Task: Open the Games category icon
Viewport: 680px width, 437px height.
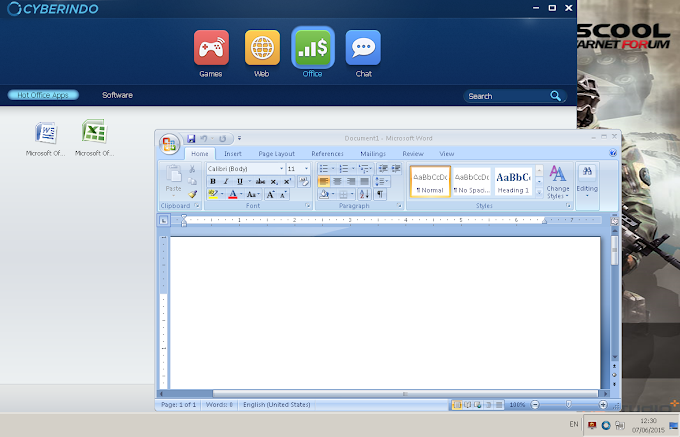Action: click(x=211, y=48)
